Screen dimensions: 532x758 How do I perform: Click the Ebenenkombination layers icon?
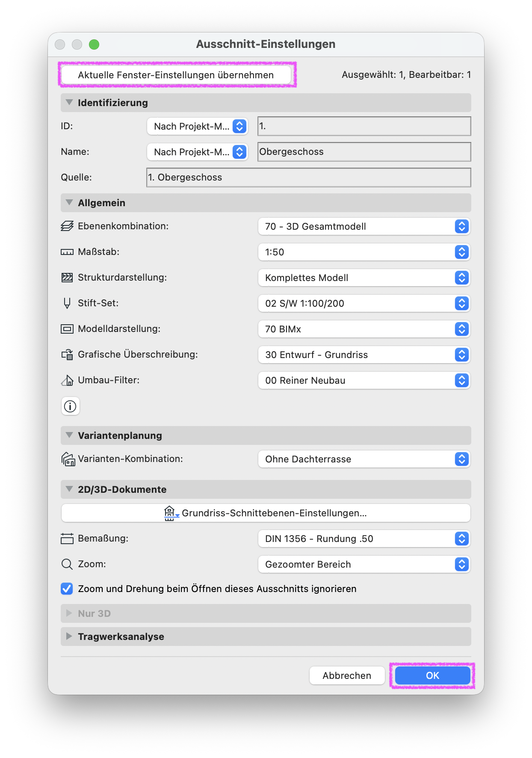67,226
